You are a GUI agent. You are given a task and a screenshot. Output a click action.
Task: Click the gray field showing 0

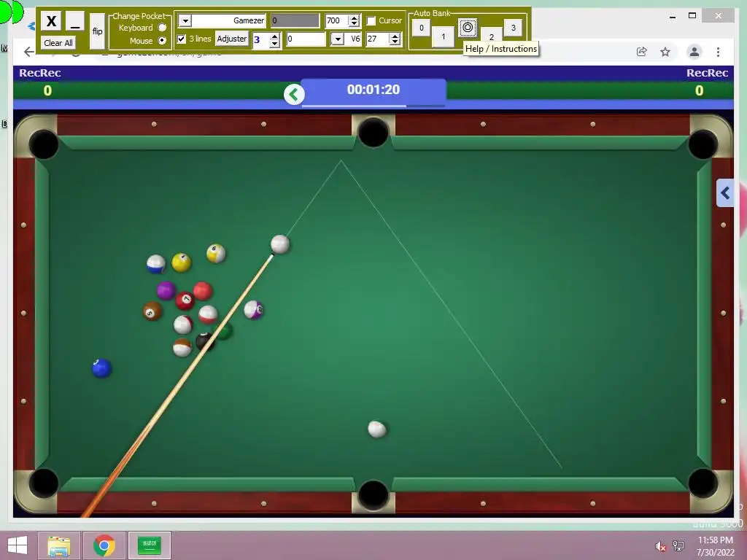295,20
